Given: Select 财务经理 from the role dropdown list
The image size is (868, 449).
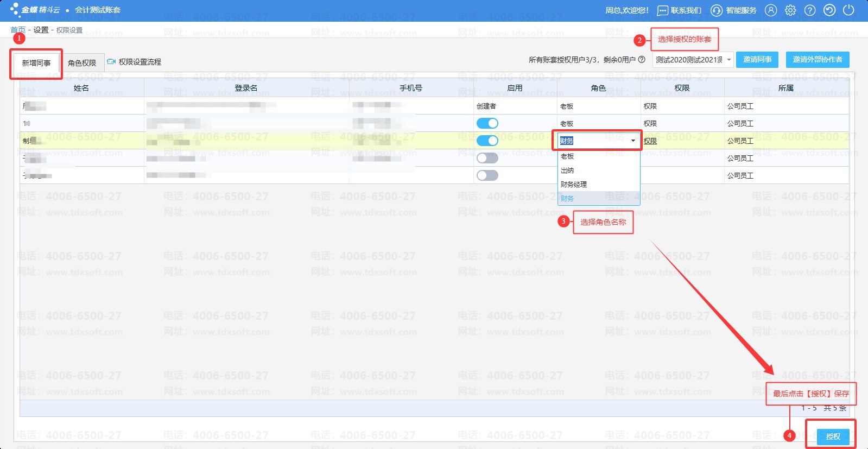Looking at the screenshot, I should pyautogui.click(x=599, y=185).
